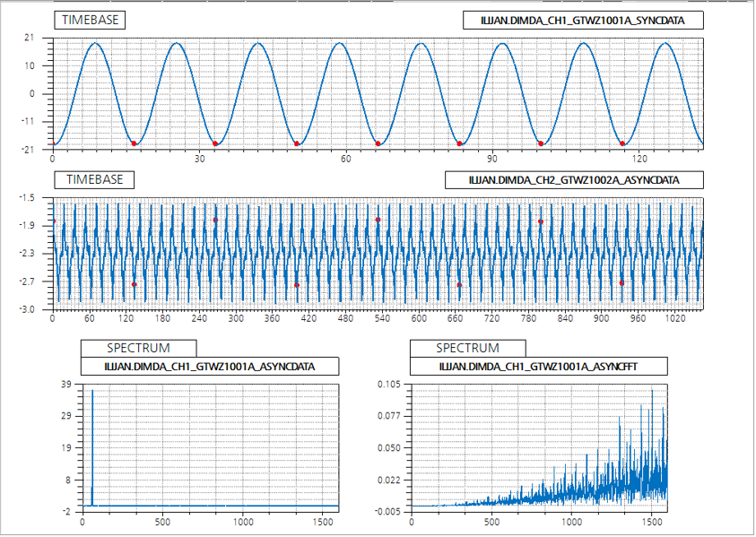Select the ILIJAN.DIMDA_CH2_GTWZ1002A_ASYNCDATA channel label
The height and width of the screenshot is (537, 756).
pyautogui.click(x=574, y=180)
